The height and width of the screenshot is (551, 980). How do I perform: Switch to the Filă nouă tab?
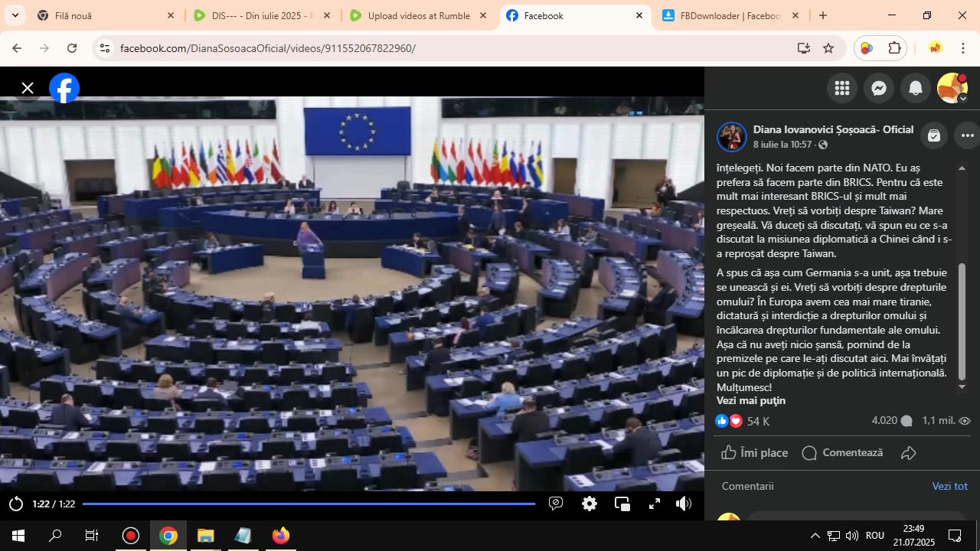pos(106,15)
